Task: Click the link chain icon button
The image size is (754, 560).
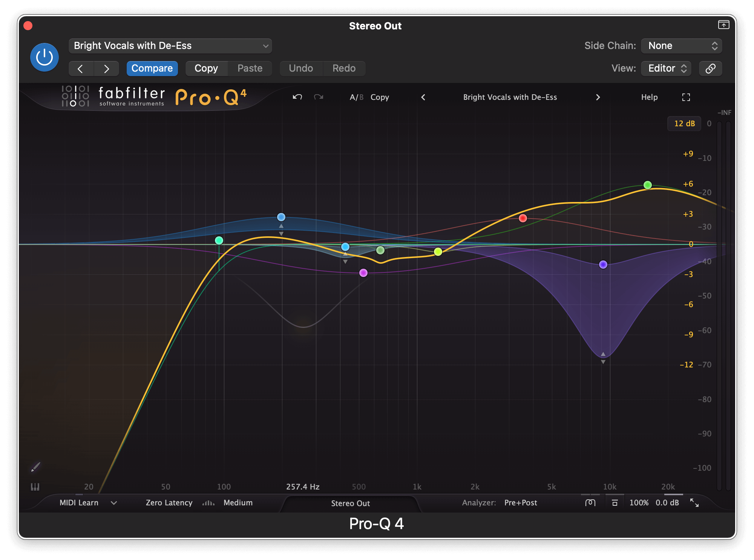Action: click(x=711, y=69)
